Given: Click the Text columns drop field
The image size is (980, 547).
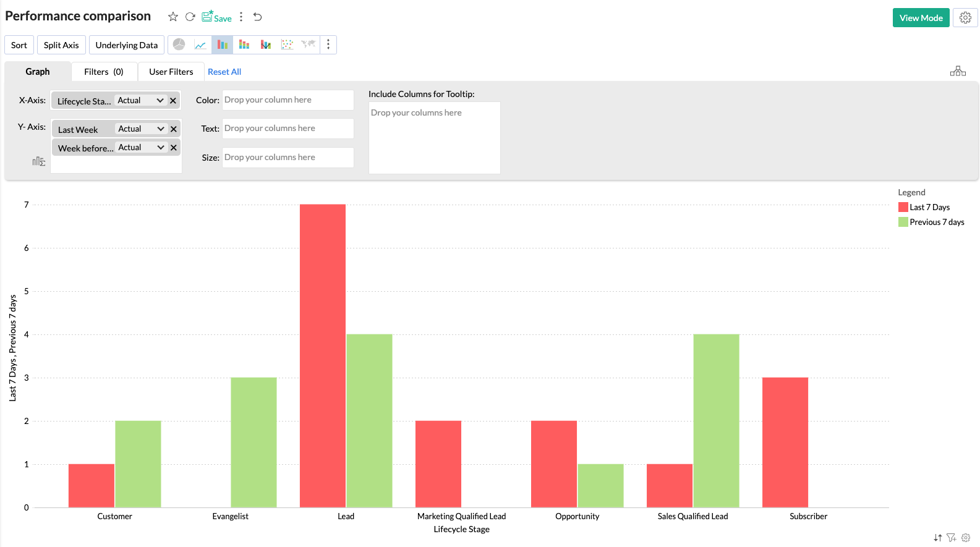Looking at the screenshot, I should click(288, 129).
